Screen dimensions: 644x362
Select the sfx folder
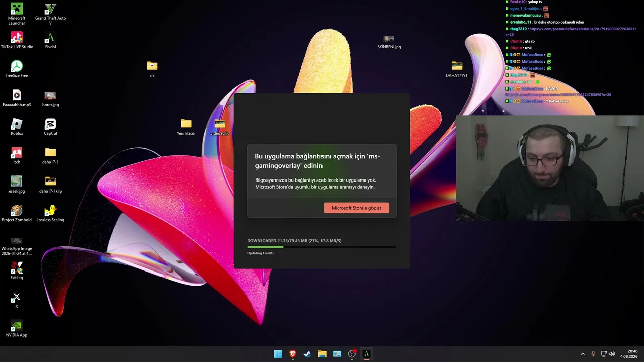coord(152,69)
